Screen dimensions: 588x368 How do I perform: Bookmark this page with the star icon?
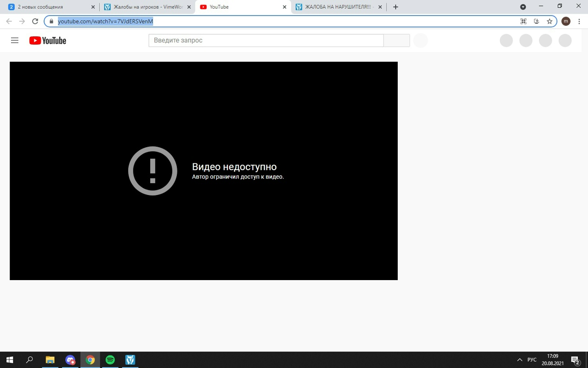(x=549, y=21)
